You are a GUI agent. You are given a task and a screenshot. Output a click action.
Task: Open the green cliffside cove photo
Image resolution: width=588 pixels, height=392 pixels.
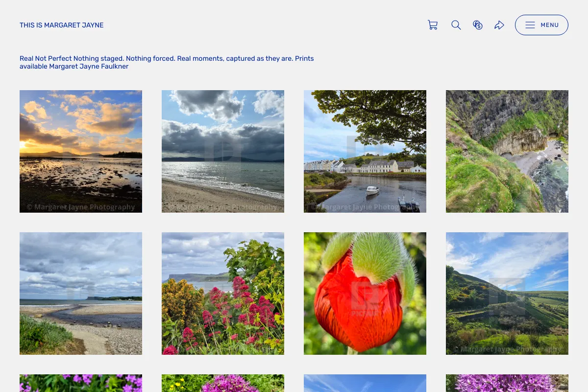click(507, 151)
